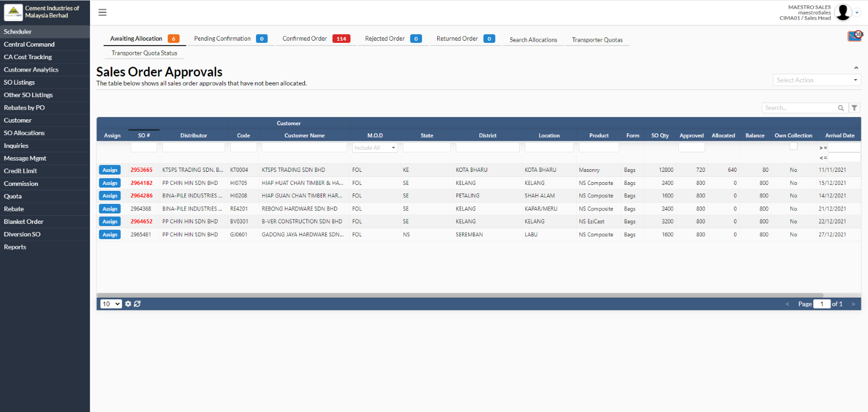This screenshot has width=868, height=412.
Task: Open the Select Action dropdown
Action: click(x=817, y=80)
